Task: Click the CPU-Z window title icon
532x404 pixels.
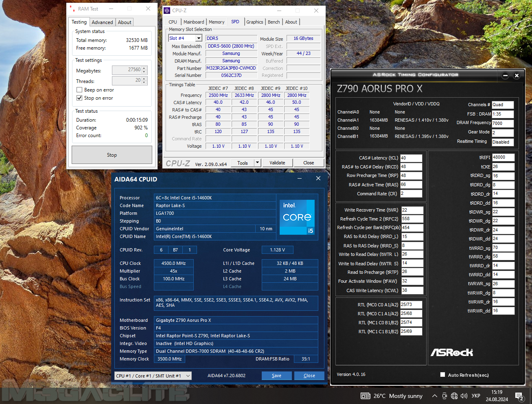Action: click(167, 11)
